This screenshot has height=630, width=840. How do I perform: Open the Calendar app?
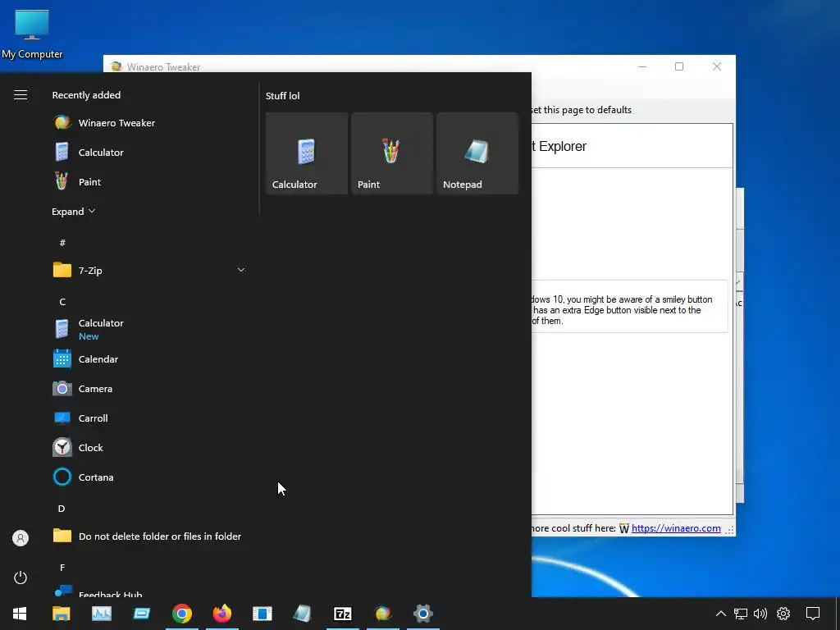coord(149,359)
